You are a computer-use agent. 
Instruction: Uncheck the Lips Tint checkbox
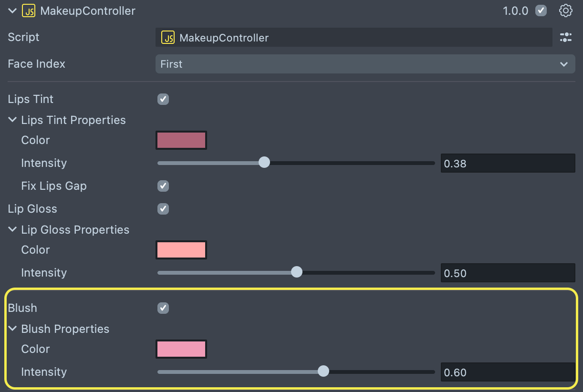tap(163, 99)
